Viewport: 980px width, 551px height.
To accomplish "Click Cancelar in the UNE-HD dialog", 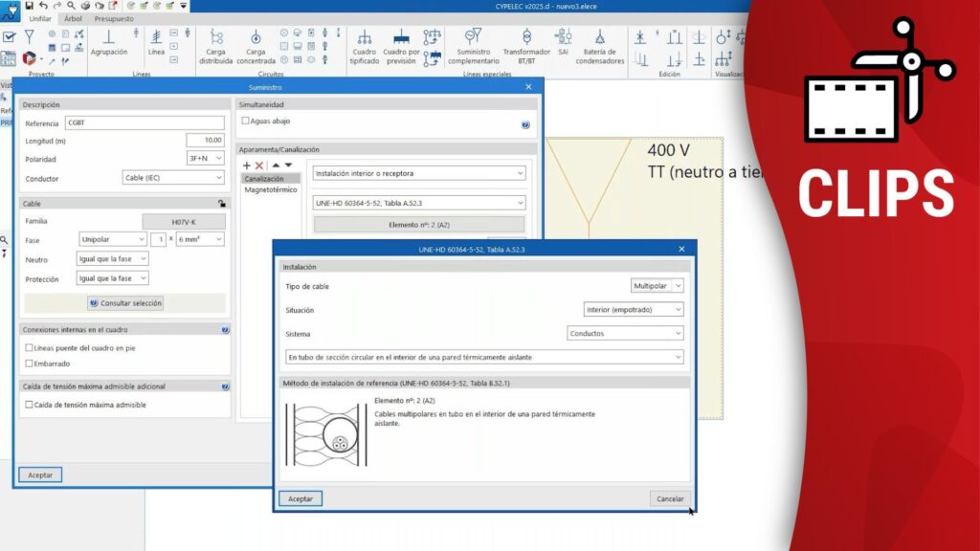I will (x=670, y=498).
